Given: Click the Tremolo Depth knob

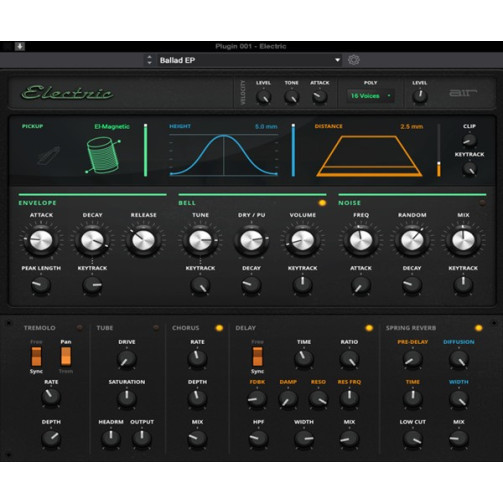Looking at the screenshot, I should [51, 438].
